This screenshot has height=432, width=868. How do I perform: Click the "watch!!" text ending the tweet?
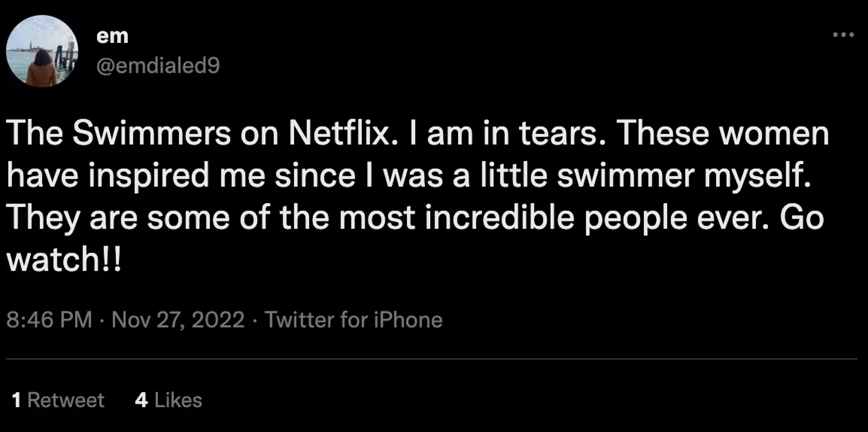[x=64, y=259]
